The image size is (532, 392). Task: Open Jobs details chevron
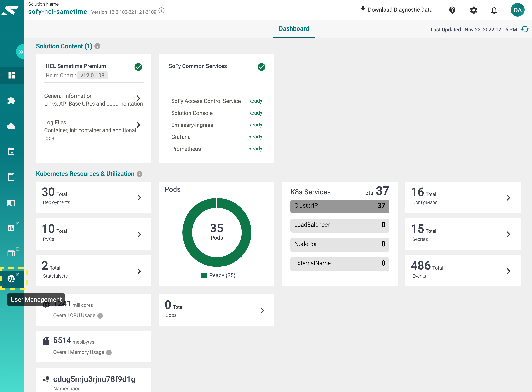tap(262, 310)
